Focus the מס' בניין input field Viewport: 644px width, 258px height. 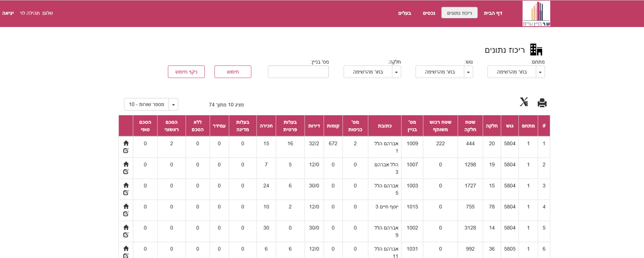tap(298, 72)
